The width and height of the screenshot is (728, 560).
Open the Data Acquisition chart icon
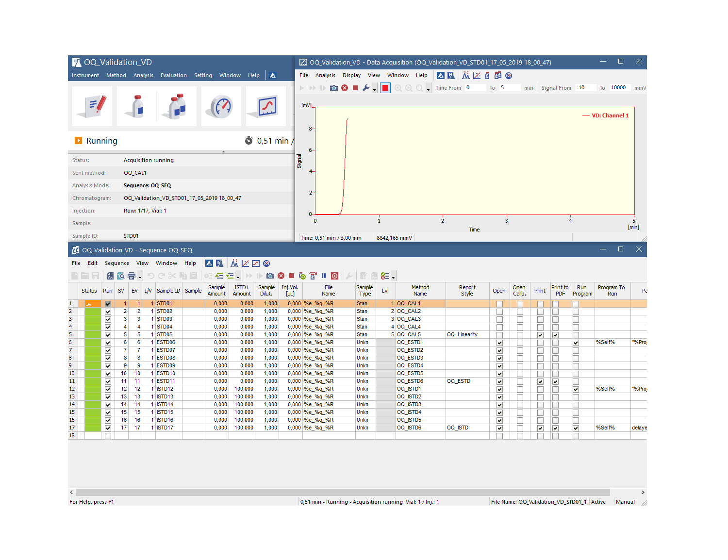click(x=266, y=106)
